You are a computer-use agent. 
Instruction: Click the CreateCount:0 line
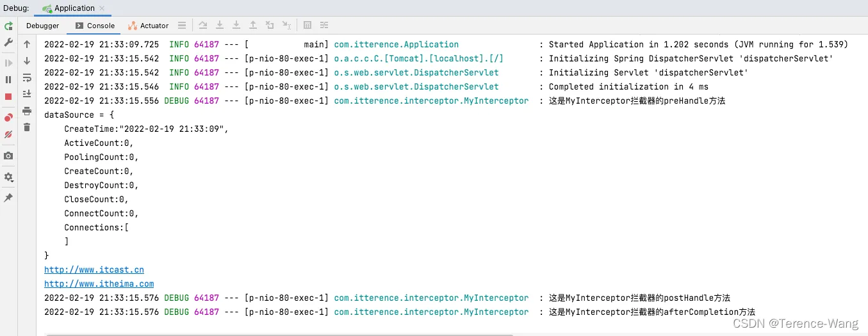point(99,172)
